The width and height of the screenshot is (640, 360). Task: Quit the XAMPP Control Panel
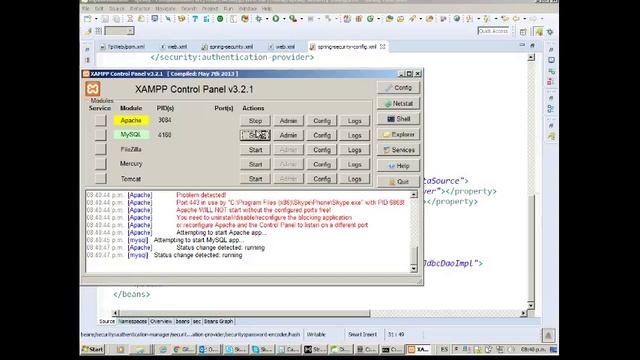pyautogui.click(x=398, y=181)
